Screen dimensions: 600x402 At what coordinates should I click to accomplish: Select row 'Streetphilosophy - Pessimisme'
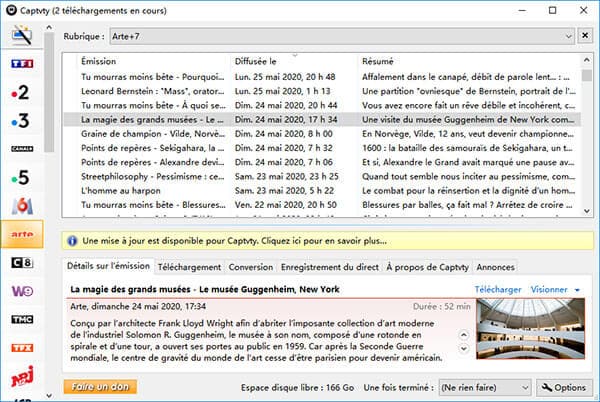point(321,176)
